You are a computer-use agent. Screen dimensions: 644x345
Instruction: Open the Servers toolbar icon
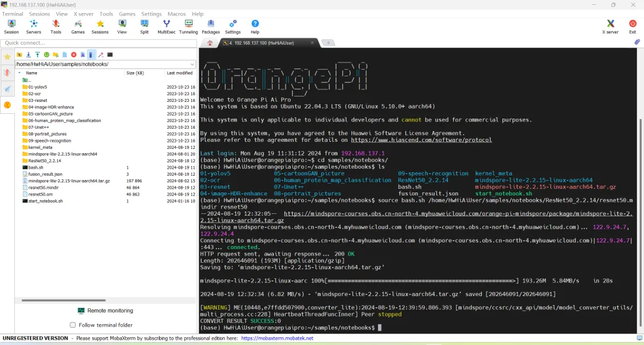[33, 26]
